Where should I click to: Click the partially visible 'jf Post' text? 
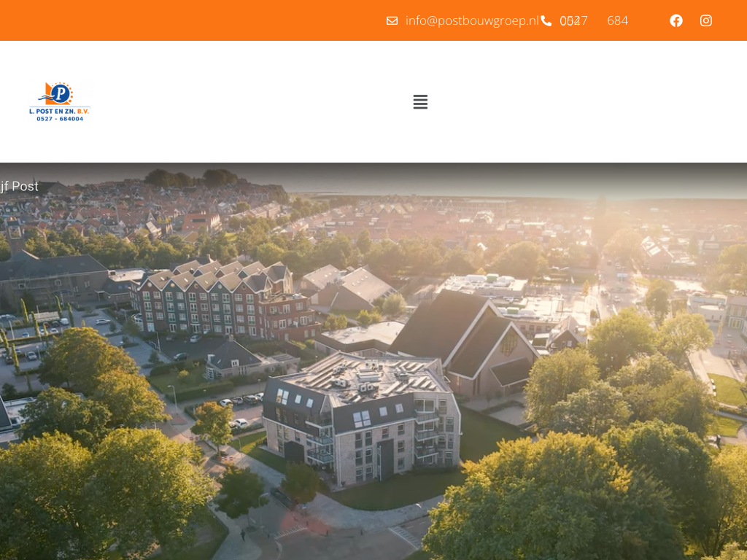[20, 187]
